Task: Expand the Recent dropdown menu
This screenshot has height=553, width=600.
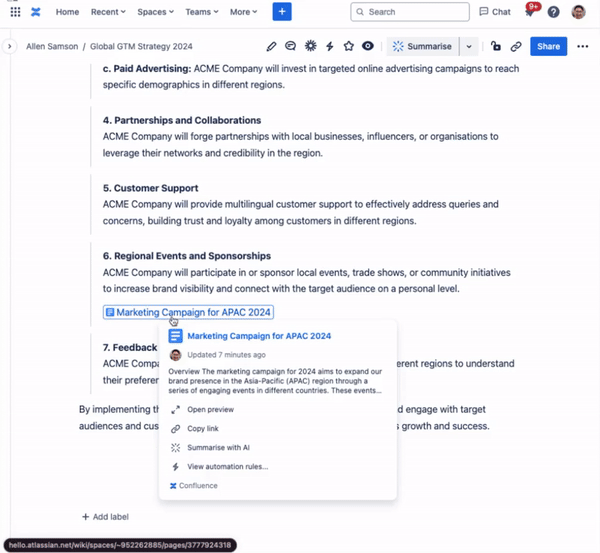Action: click(x=108, y=12)
